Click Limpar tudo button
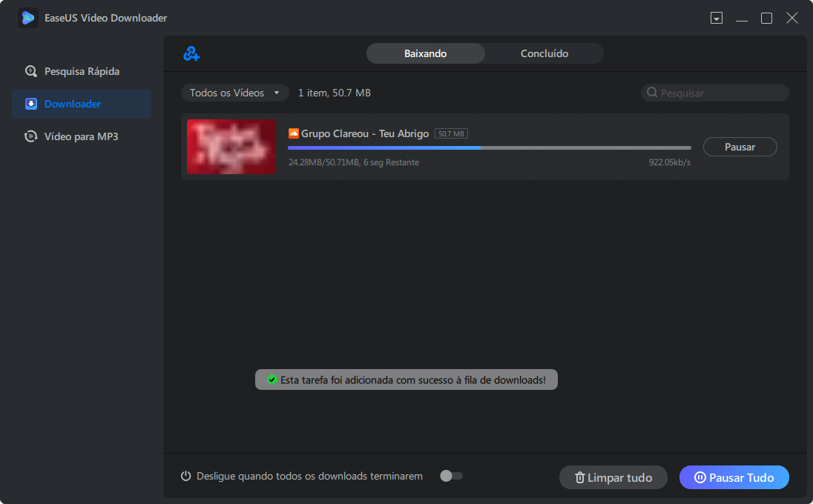This screenshot has width=813, height=504. pos(613,477)
